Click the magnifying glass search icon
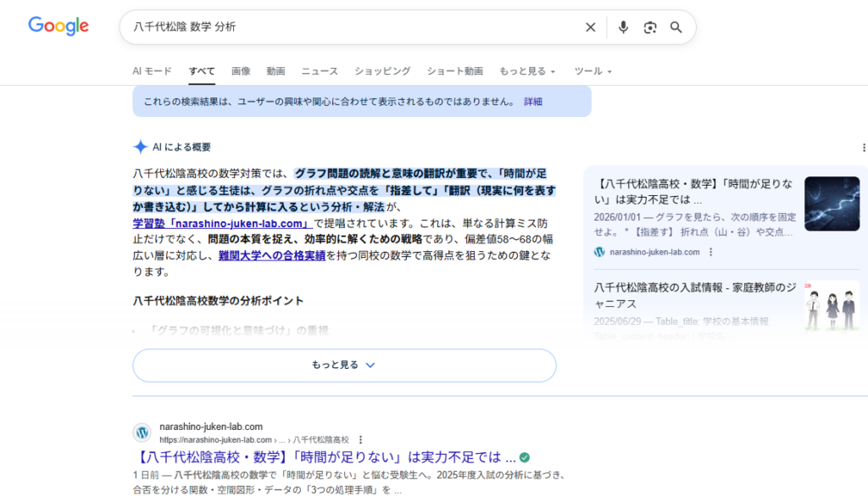Viewport: 868px width, 503px height. (x=676, y=27)
